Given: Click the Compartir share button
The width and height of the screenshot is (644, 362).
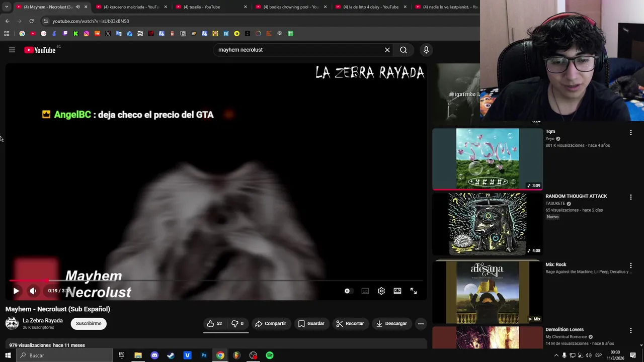Looking at the screenshot, I should [x=271, y=323].
